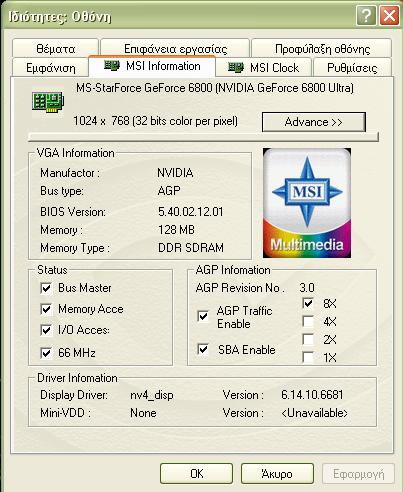
Task: Click the driver version 6.14.10.6681 value
Action: (312, 395)
